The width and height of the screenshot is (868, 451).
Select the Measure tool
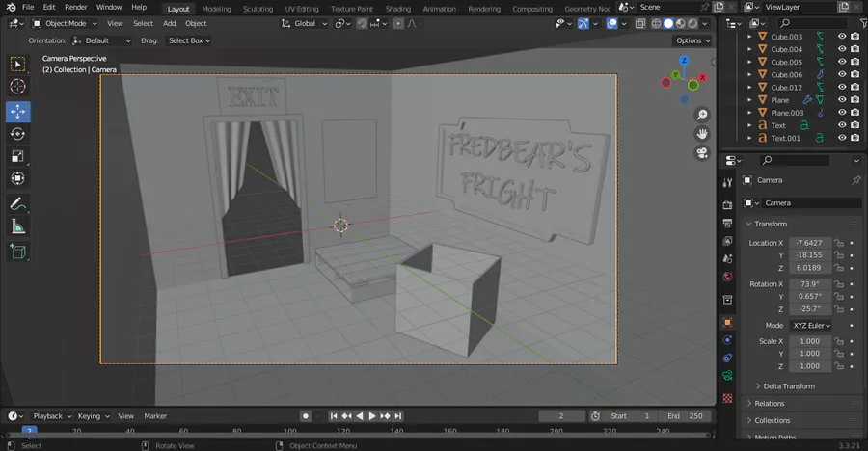(17, 226)
